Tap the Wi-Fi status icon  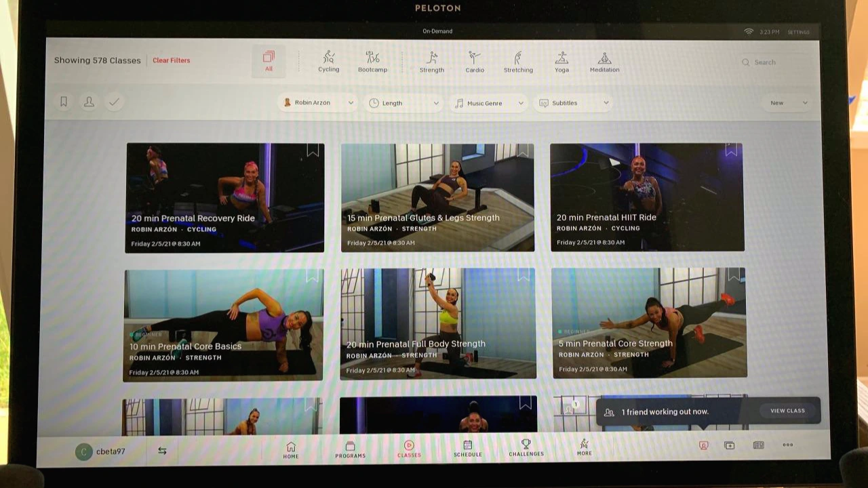click(x=749, y=31)
